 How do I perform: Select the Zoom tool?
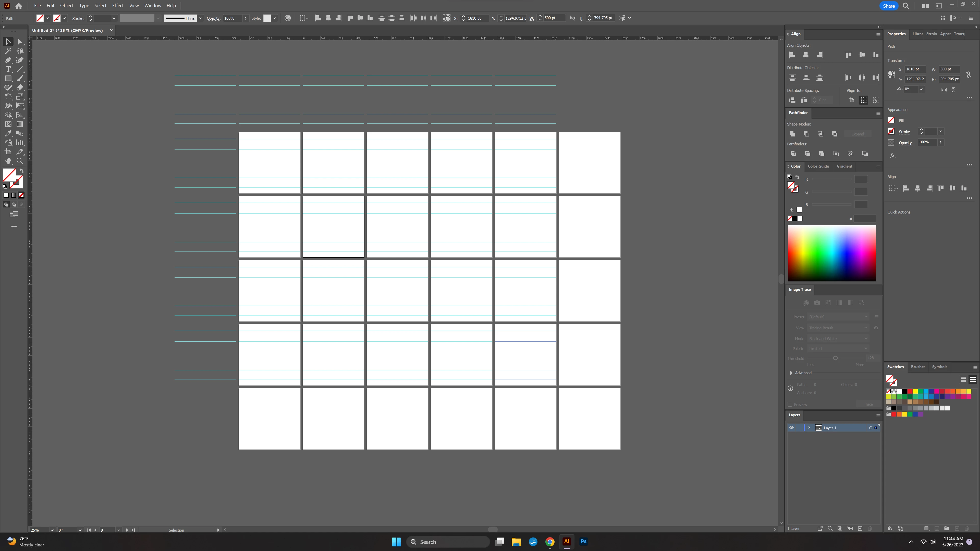[20, 161]
